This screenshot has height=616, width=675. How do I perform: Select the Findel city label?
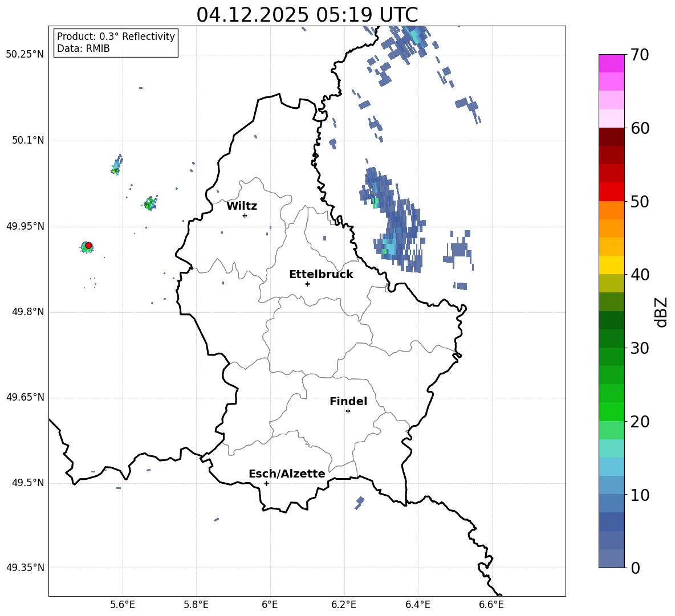[348, 401]
